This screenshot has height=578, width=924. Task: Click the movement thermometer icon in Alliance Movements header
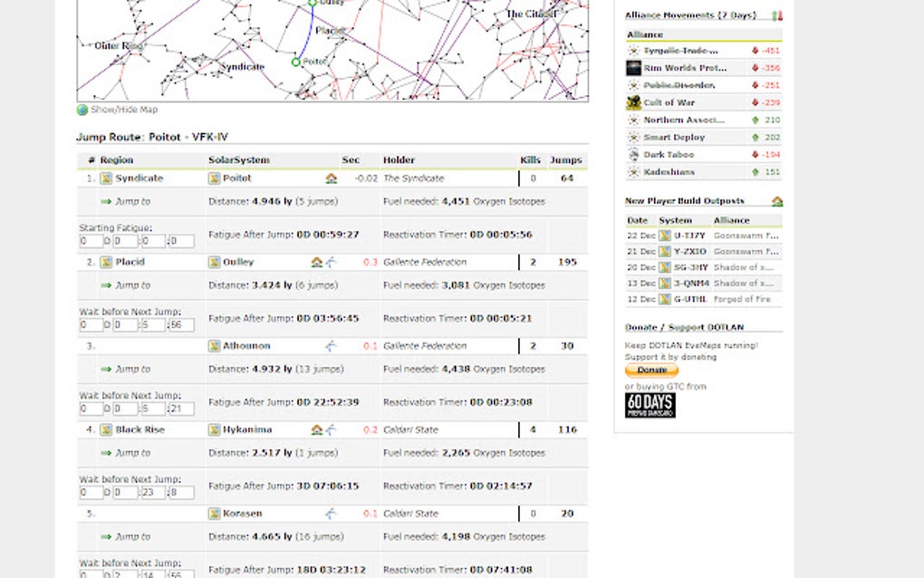[x=777, y=15]
